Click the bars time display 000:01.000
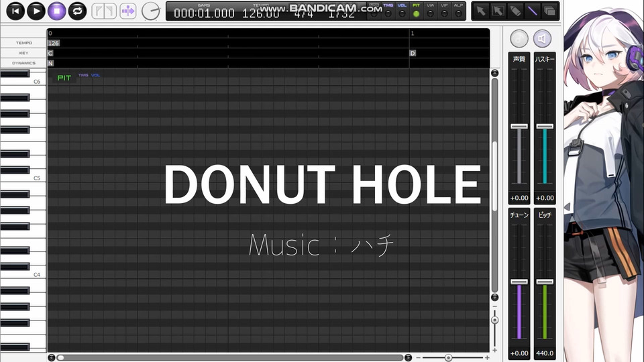 204,13
